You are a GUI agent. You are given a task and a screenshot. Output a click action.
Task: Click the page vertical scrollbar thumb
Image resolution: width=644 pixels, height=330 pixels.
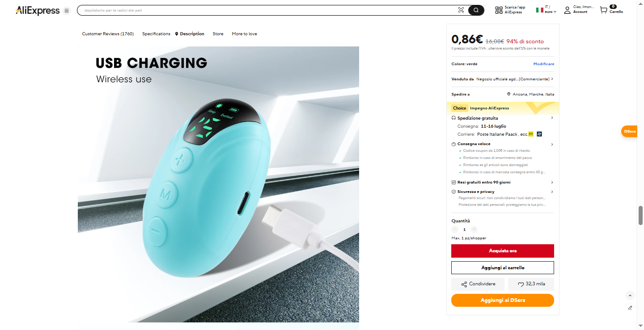click(x=640, y=216)
